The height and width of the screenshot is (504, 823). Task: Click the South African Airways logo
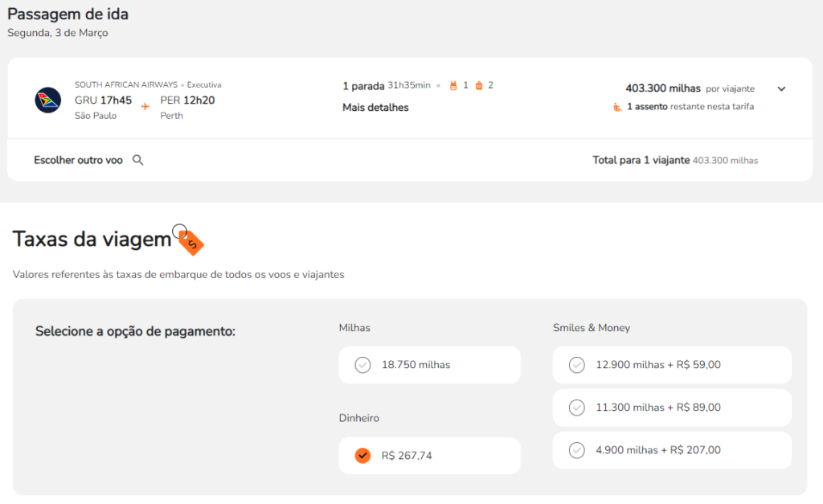coord(48,100)
